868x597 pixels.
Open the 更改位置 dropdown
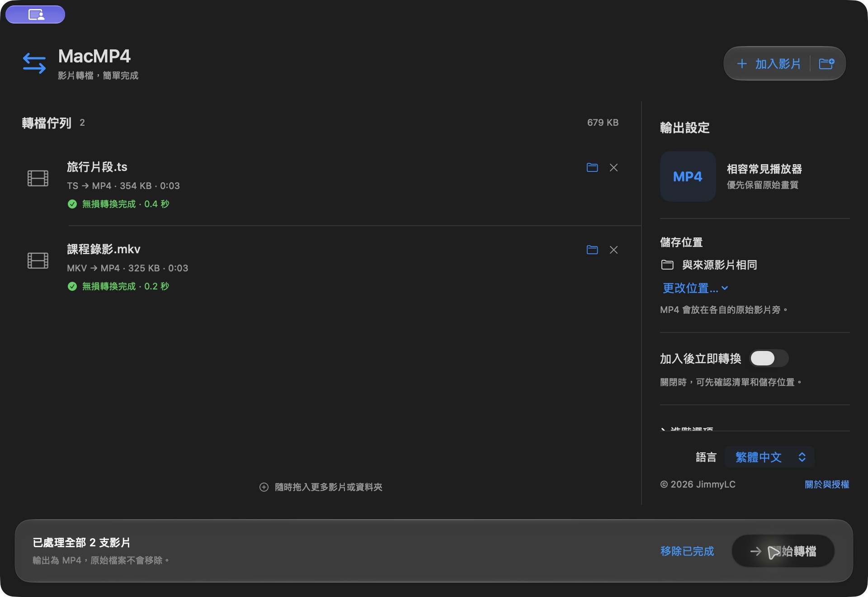pyautogui.click(x=695, y=288)
